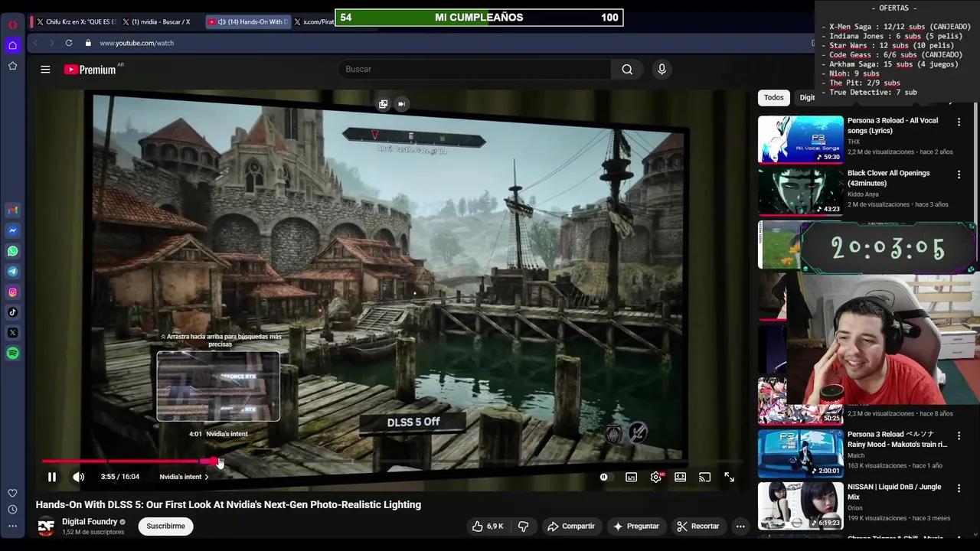This screenshot has width=980, height=551.
Task: Open the heart pinboards icon in sidebar
Action: (12, 493)
